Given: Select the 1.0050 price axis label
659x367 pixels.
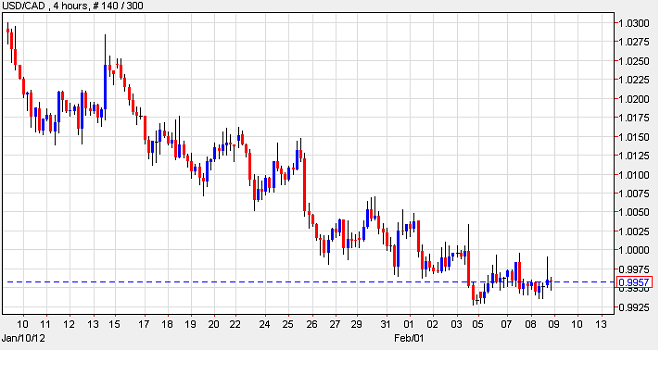Looking at the screenshot, I should point(634,212).
